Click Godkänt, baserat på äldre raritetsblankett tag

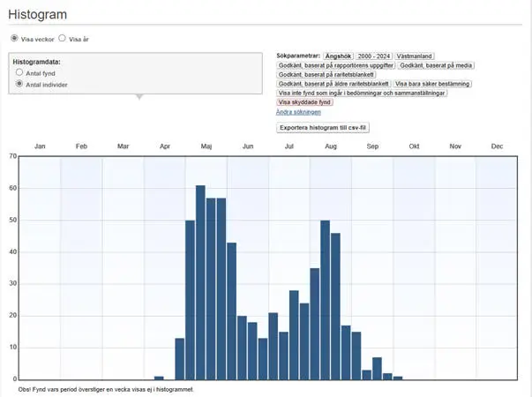333,84
